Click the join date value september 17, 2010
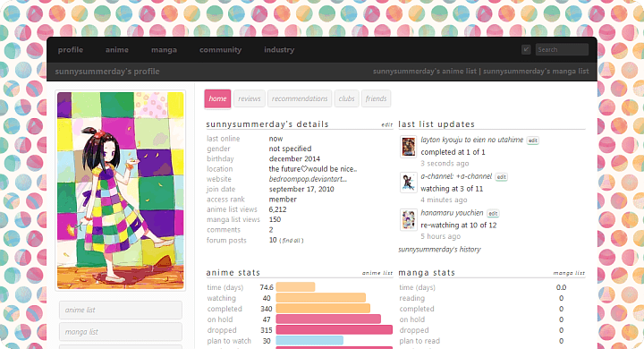The width and height of the screenshot is (644, 349). 301,190
